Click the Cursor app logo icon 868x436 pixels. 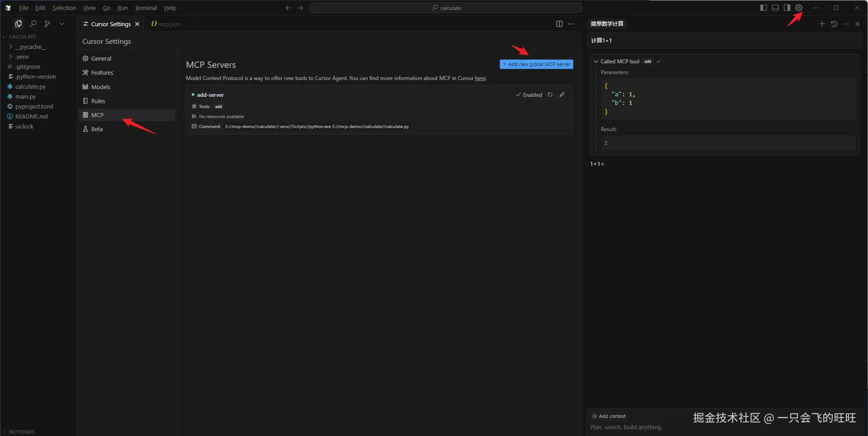pos(8,8)
